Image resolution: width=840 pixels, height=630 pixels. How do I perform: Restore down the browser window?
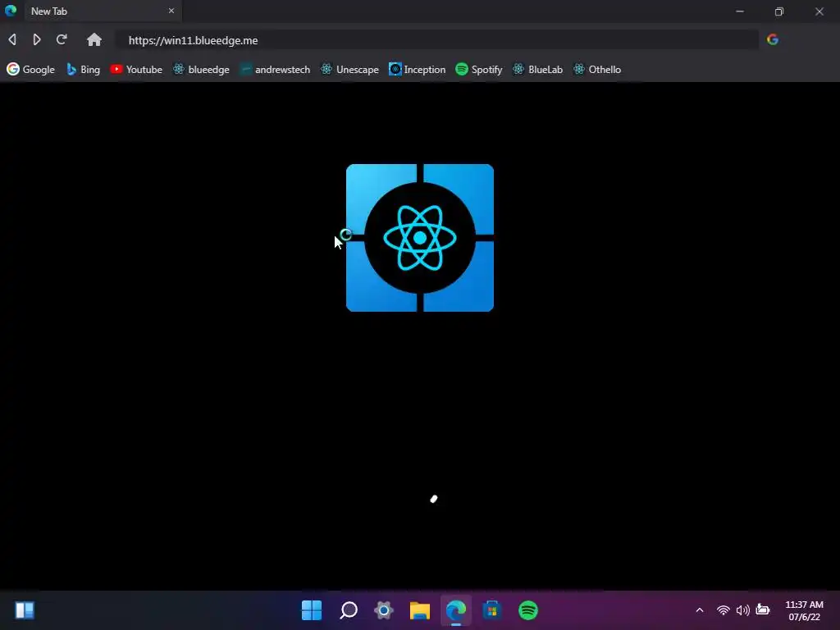(779, 11)
